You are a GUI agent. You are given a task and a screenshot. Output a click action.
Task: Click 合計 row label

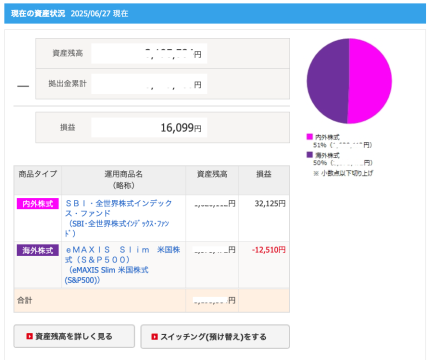click(25, 300)
